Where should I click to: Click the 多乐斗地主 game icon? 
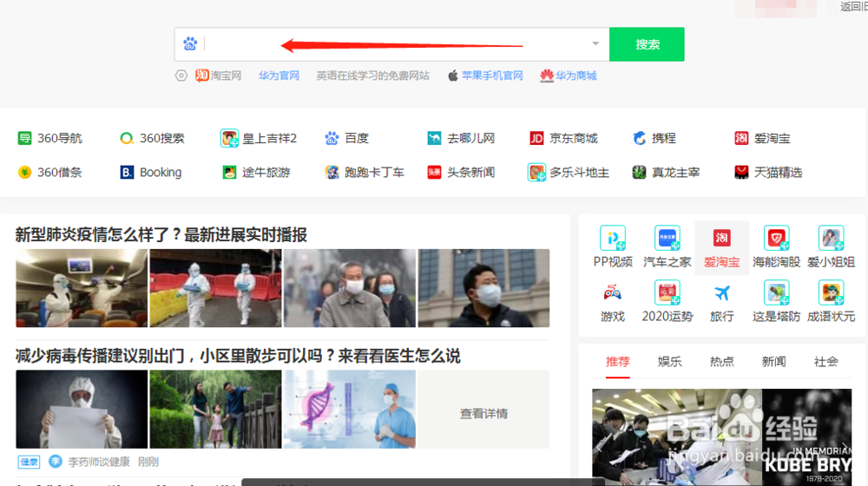point(536,172)
